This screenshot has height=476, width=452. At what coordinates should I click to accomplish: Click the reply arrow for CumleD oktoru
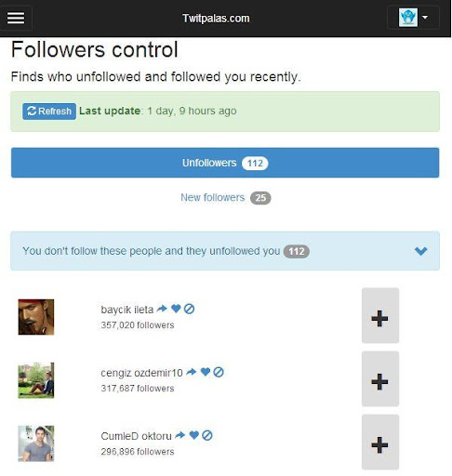[180, 435]
